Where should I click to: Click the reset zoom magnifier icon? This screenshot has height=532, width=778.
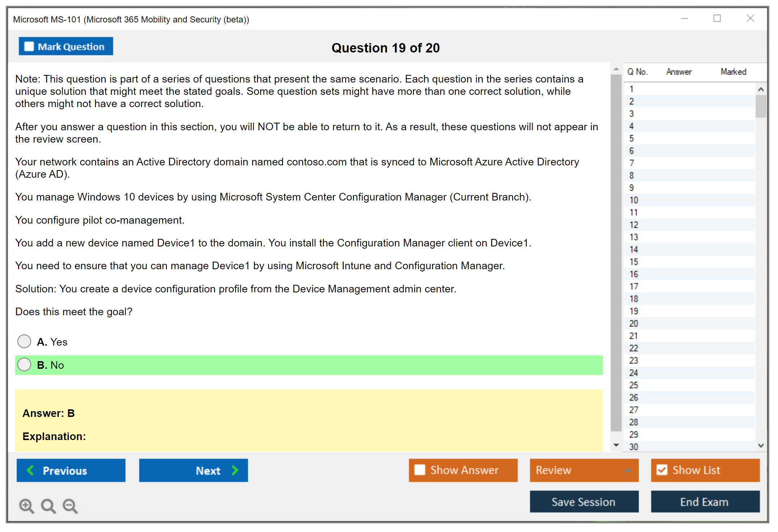tap(48, 506)
